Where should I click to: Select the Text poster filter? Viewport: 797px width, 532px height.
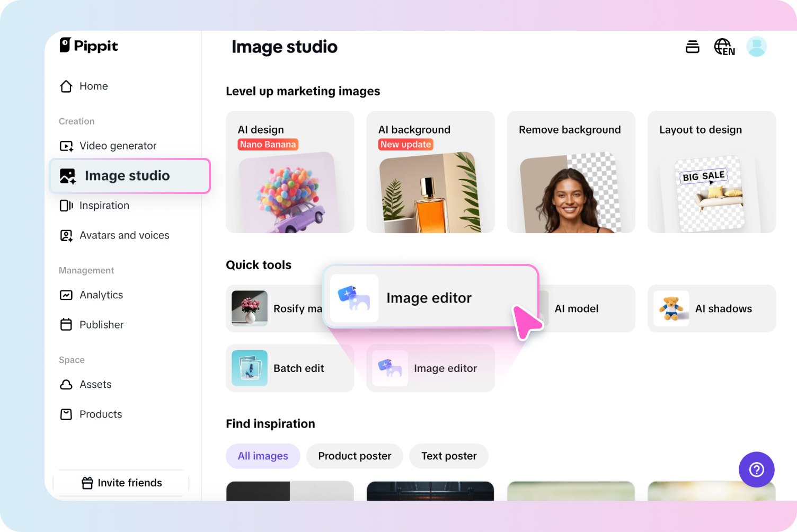click(x=449, y=456)
